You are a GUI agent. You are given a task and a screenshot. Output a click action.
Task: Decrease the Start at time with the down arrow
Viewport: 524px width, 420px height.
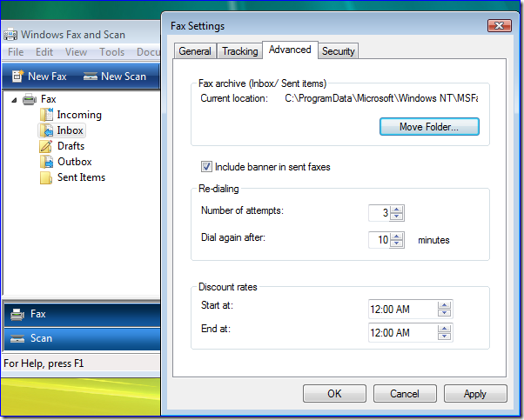point(444,313)
